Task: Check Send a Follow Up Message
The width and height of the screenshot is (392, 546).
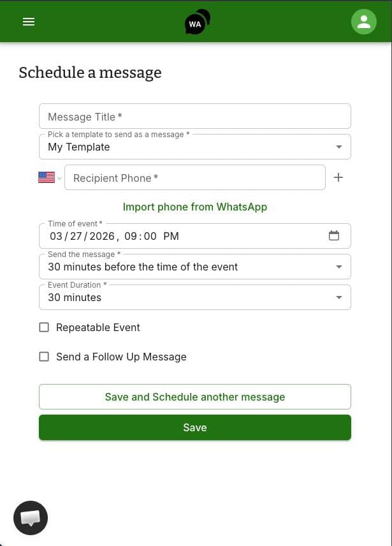Action: (x=44, y=357)
